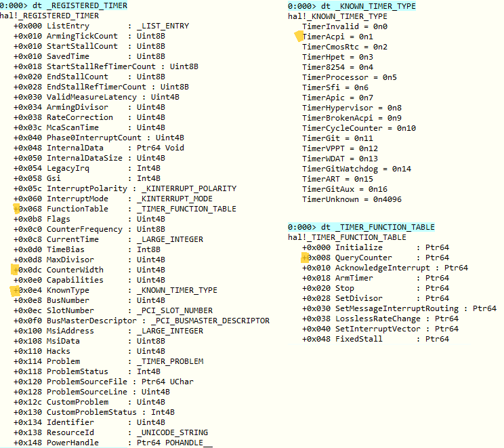Click the FunctionTable field at offset 0x068
Screen dimensions: 504x448
(x=125, y=209)
